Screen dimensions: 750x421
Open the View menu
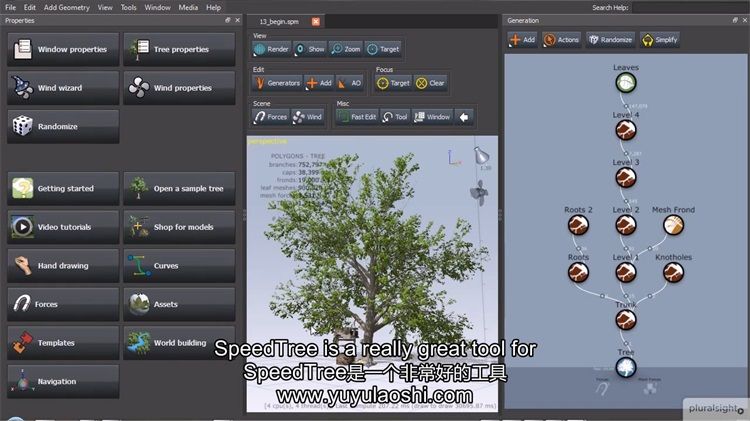pos(105,8)
